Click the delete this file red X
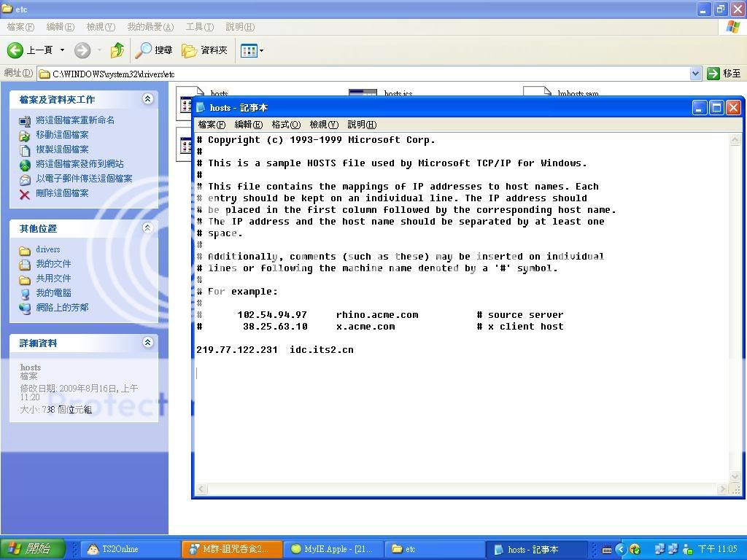This screenshot has height=560, width=747. point(25,194)
